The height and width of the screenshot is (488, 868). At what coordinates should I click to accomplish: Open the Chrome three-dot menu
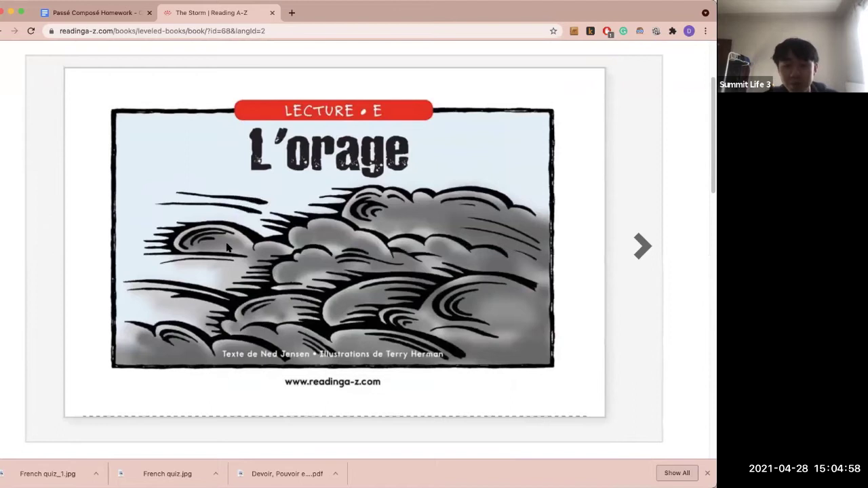[x=705, y=31]
